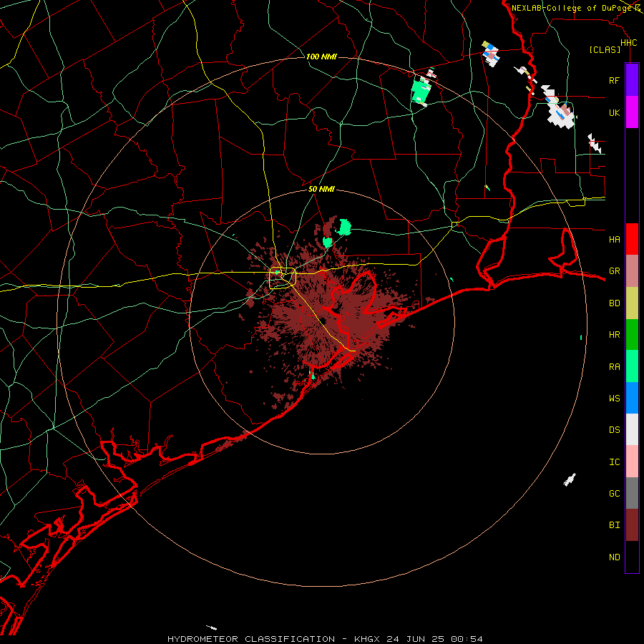Click the "BI" legend label

[x=615, y=525]
